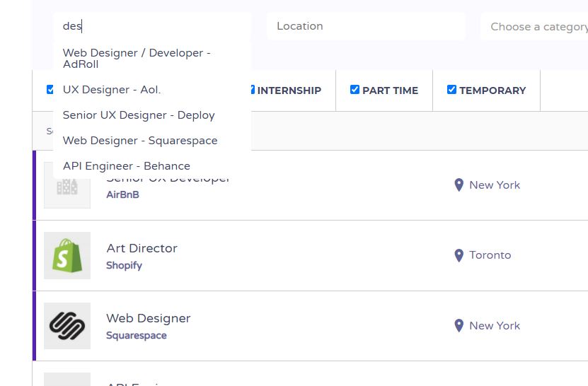Viewport: 588px width, 386px height.
Task: Click the Squarespace logo
Action: [x=67, y=326]
